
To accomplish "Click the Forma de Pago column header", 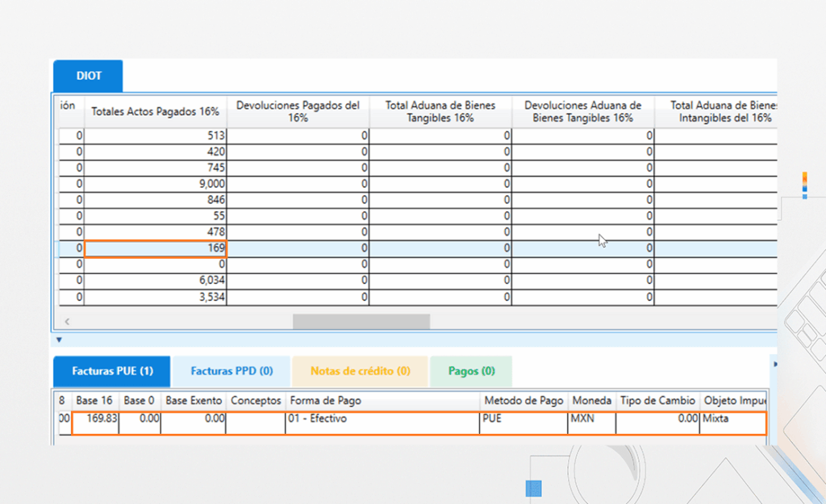I will coord(382,401).
